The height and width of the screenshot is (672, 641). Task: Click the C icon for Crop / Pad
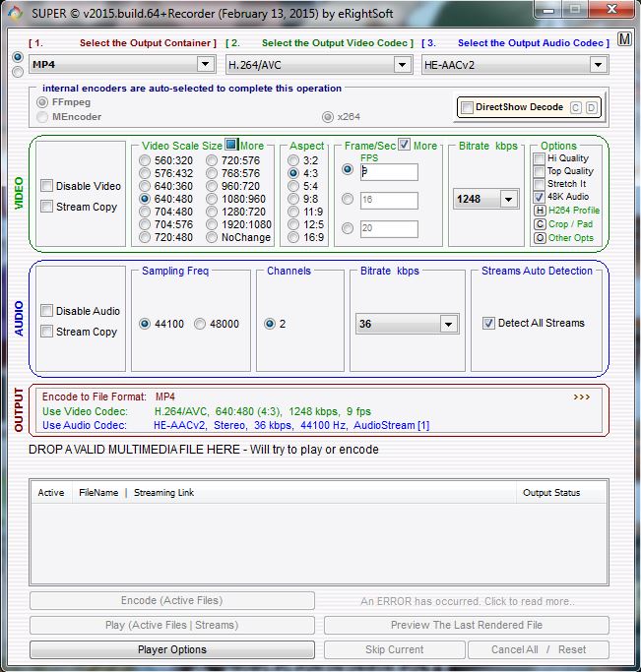pyautogui.click(x=539, y=224)
